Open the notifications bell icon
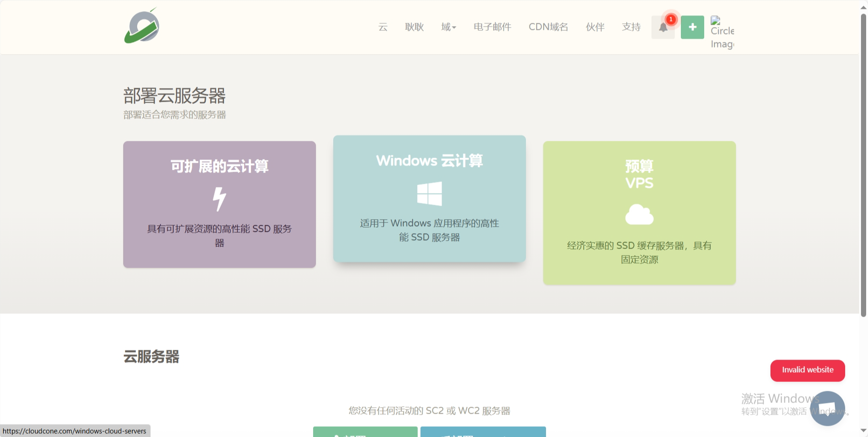Viewport: 868px width, 437px height. point(663,27)
